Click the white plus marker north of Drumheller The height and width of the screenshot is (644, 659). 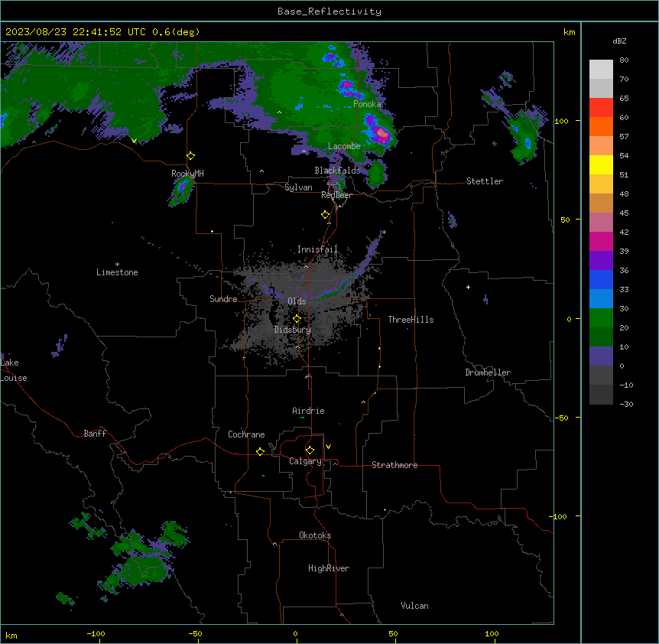[468, 287]
